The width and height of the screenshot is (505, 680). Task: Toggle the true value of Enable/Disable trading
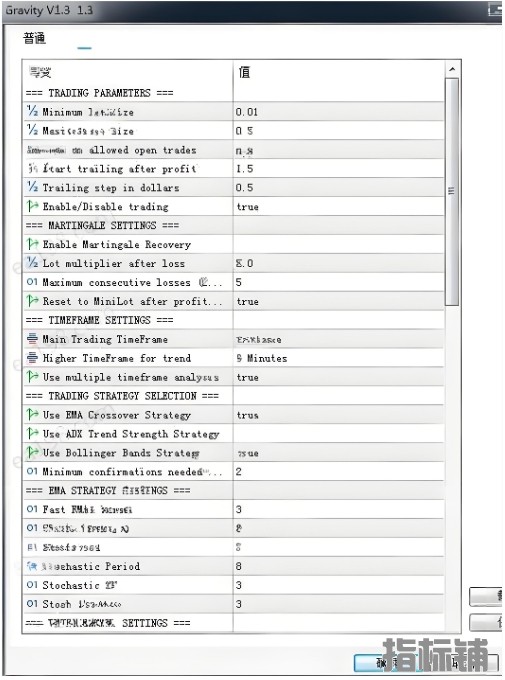click(338, 206)
